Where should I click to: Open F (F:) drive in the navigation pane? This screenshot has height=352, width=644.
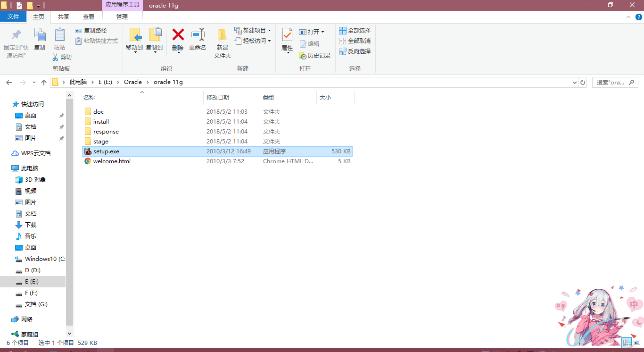point(26,293)
